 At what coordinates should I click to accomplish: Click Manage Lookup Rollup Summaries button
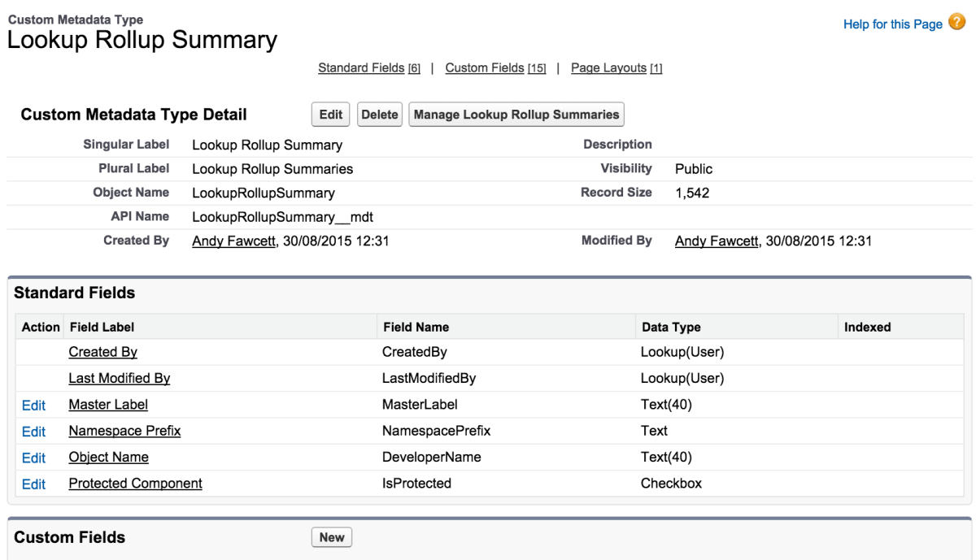point(516,115)
